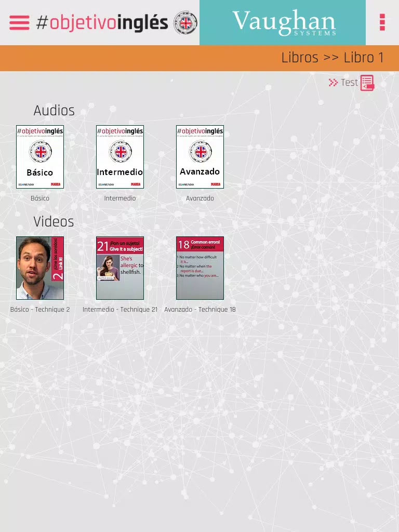Click the Vaughan Systems banner
The width and height of the screenshot is (399, 532).
(x=282, y=22)
